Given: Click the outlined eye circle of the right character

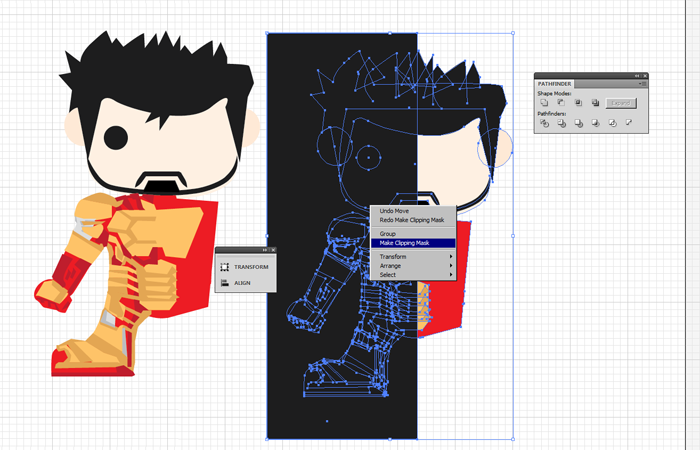Looking at the screenshot, I should pyautogui.click(x=368, y=157).
